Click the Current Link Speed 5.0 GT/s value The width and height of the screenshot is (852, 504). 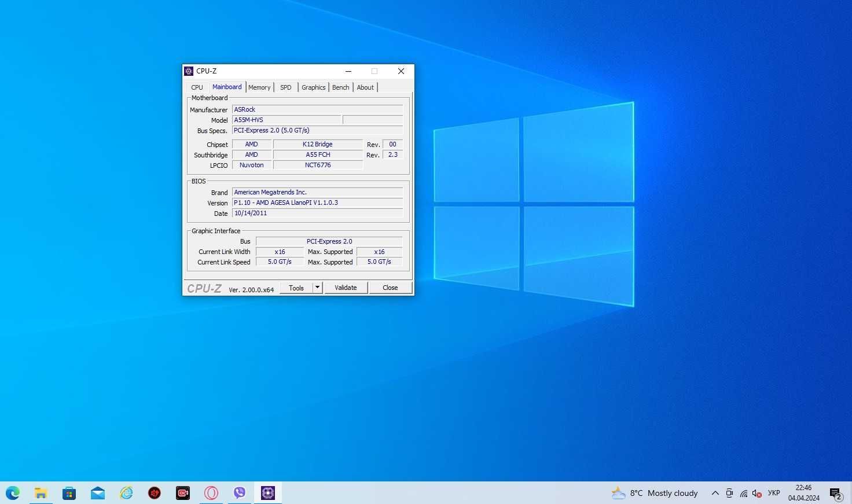click(280, 262)
